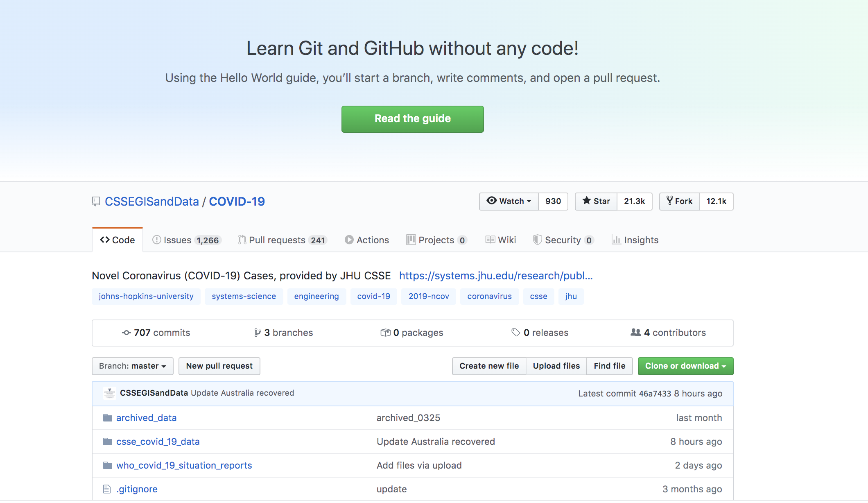Expand the Branch: master selector

[x=132, y=366]
